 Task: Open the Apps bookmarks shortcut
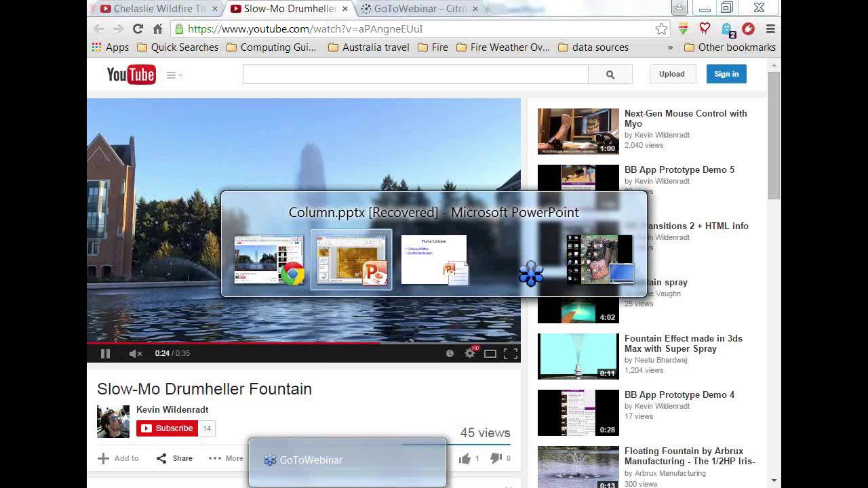(x=109, y=47)
